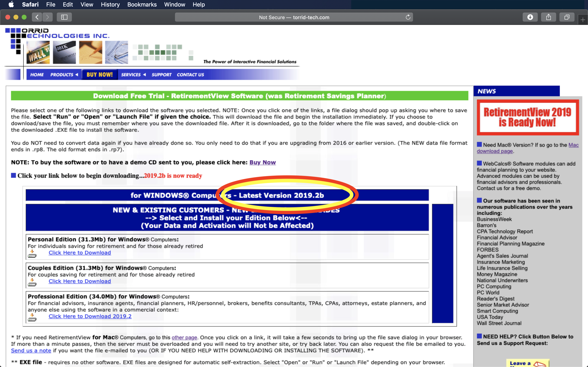
Task: Click the Share icon in toolbar
Action: point(548,17)
